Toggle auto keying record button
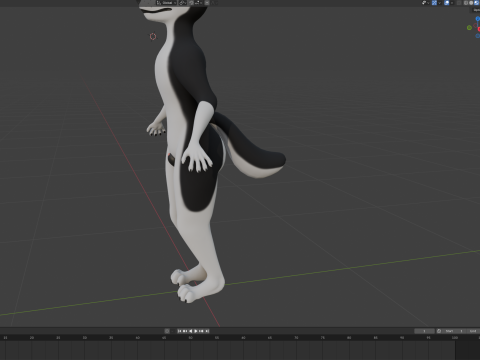 click(167, 331)
